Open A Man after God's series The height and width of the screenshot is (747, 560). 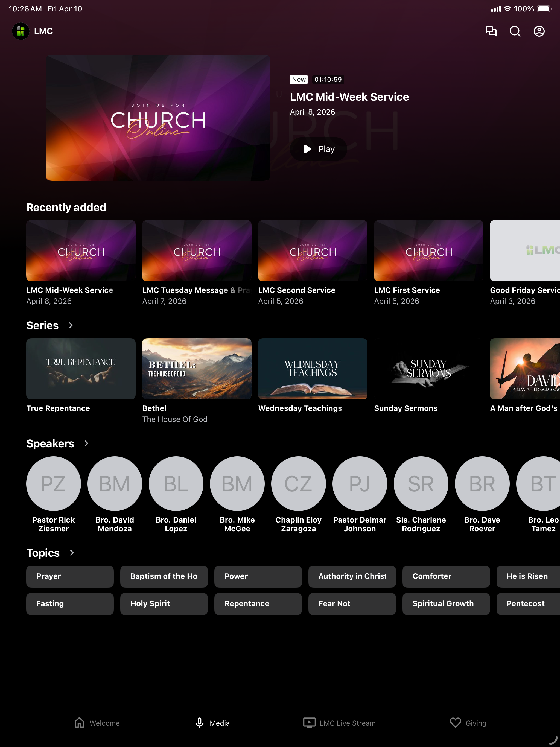click(525, 369)
